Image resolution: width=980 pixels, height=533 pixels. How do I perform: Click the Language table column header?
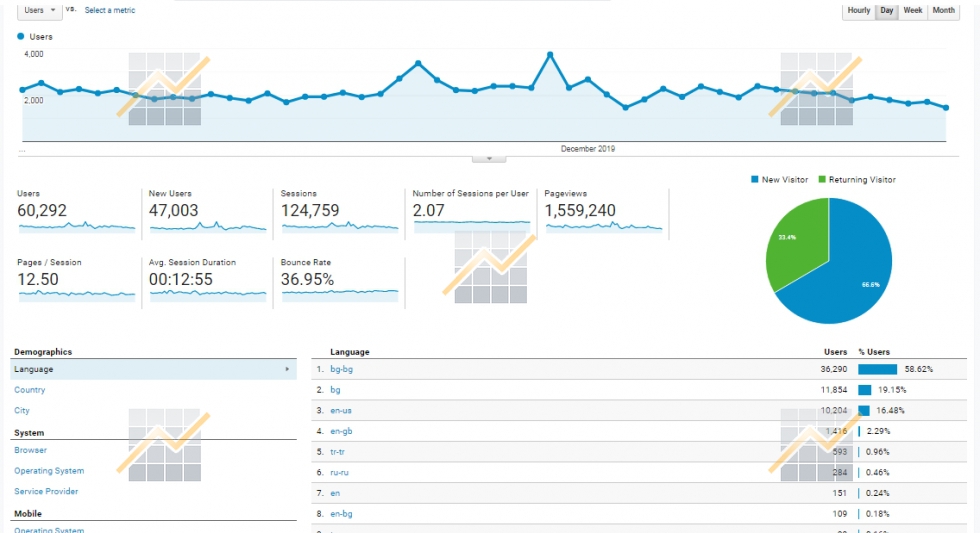(349, 352)
